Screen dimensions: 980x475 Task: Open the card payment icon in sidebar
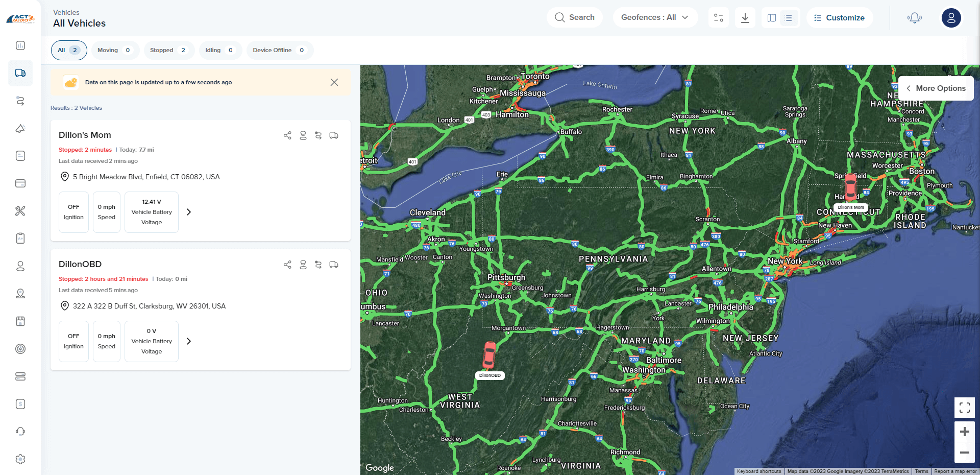click(x=20, y=183)
